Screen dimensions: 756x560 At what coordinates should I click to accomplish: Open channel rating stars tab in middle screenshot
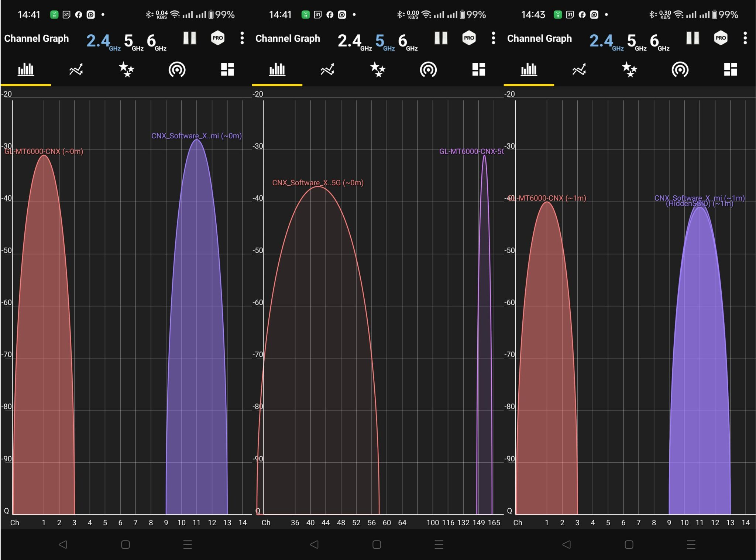378,69
